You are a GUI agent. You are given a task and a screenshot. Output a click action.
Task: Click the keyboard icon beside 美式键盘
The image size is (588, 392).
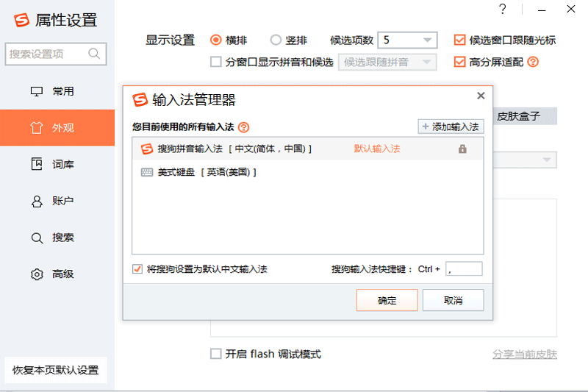pos(146,172)
